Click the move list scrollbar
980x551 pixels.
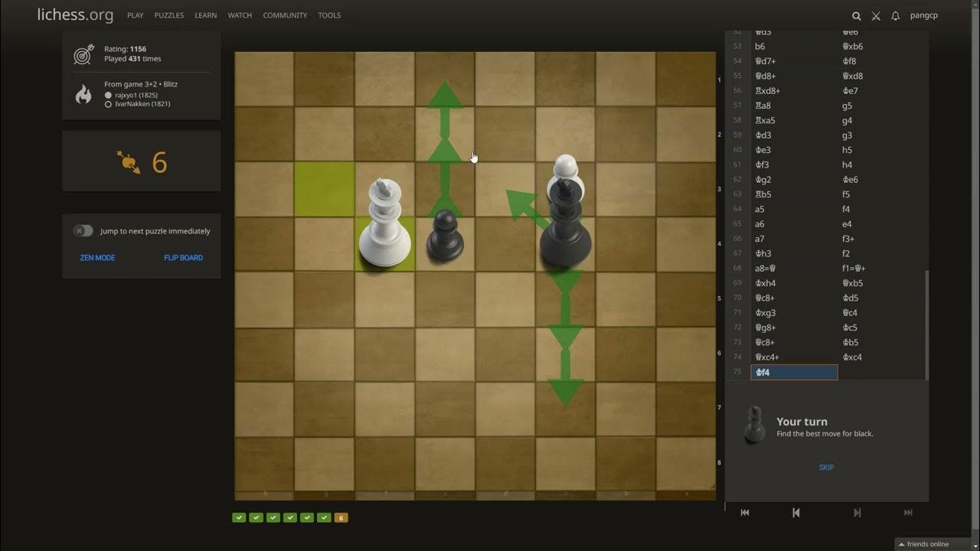(926, 324)
